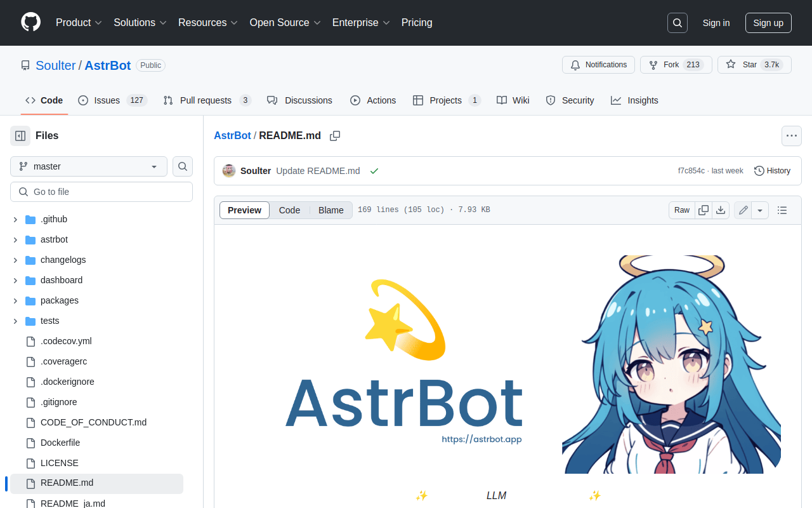This screenshot has height=508, width=812.
Task: Download the raw file icon
Action: 721,210
